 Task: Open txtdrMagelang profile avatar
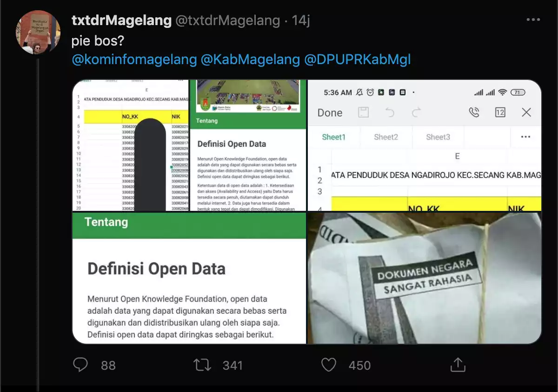click(39, 32)
